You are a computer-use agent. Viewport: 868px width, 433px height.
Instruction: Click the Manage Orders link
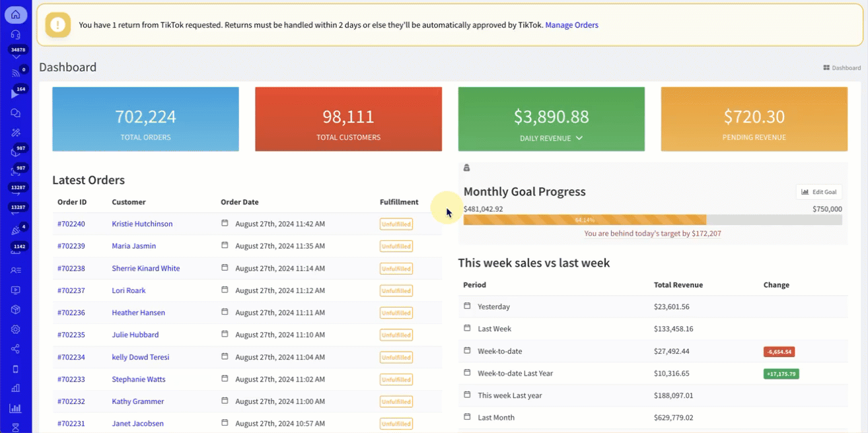coord(571,25)
